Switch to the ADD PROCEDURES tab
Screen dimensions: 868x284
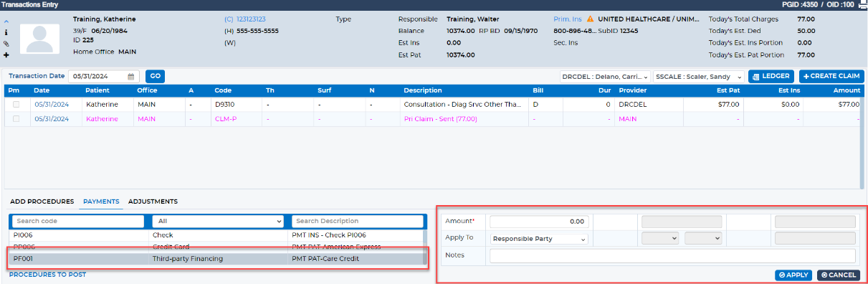(x=42, y=202)
